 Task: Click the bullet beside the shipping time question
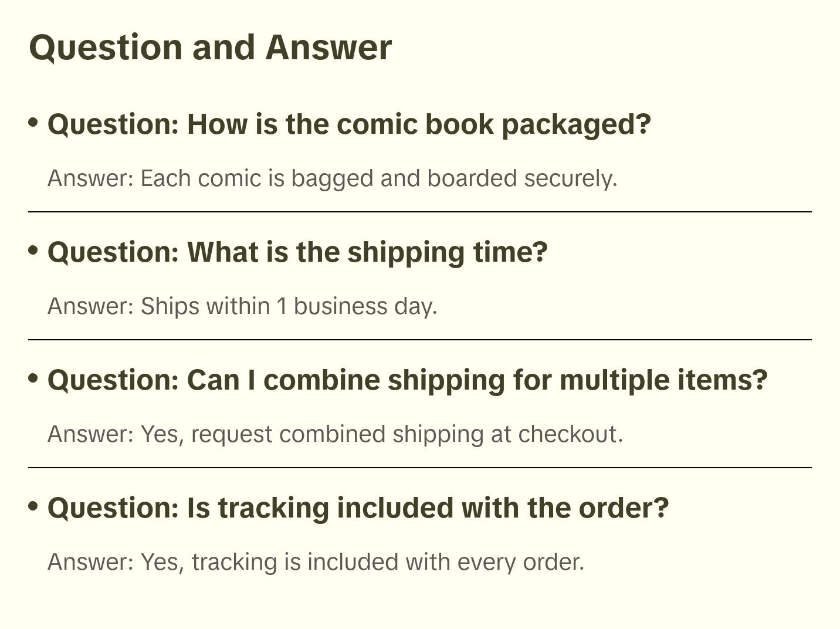tap(33, 250)
